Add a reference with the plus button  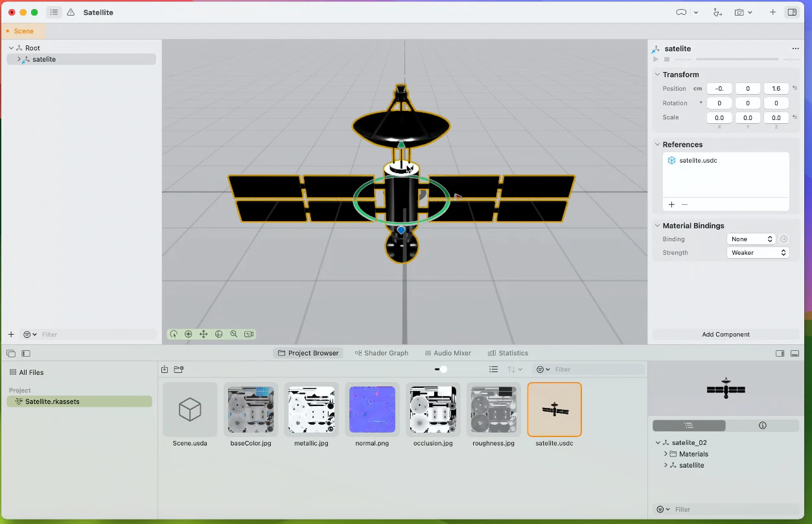pyautogui.click(x=671, y=204)
